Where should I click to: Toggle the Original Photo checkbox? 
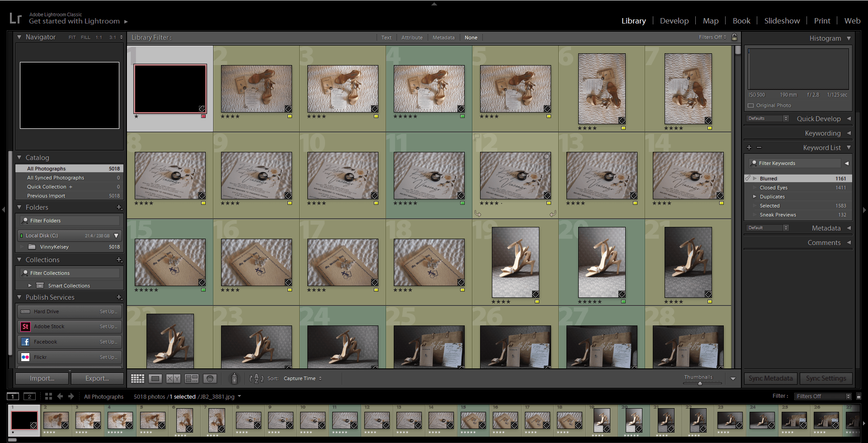pyautogui.click(x=751, y=105)
